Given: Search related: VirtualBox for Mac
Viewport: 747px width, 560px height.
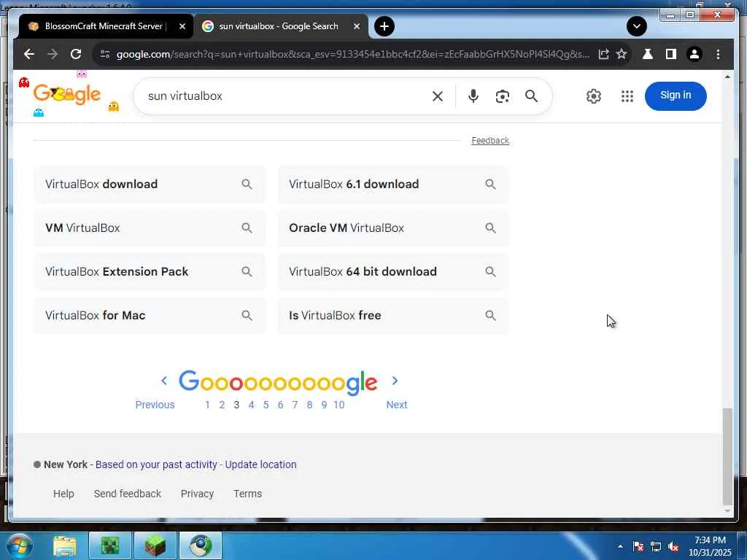Looking at the screenshot, I should point(149,316).
